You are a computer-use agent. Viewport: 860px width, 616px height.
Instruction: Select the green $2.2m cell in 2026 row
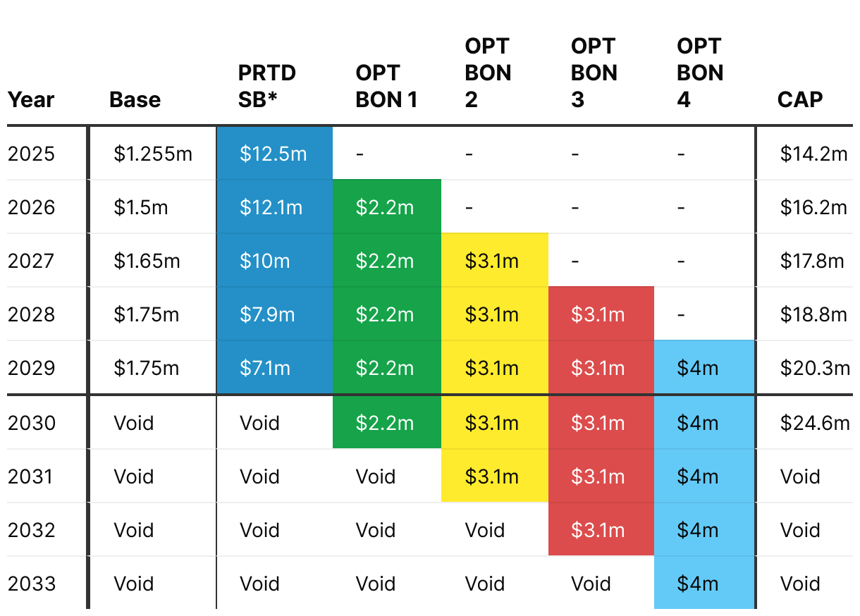pyautogui.click(x=385, y=207)
